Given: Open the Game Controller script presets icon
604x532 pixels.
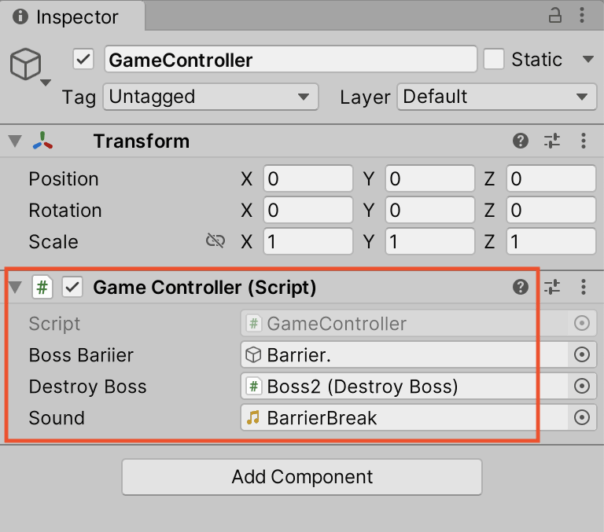Looking at the screenshot, I should [x=552, y=287].
